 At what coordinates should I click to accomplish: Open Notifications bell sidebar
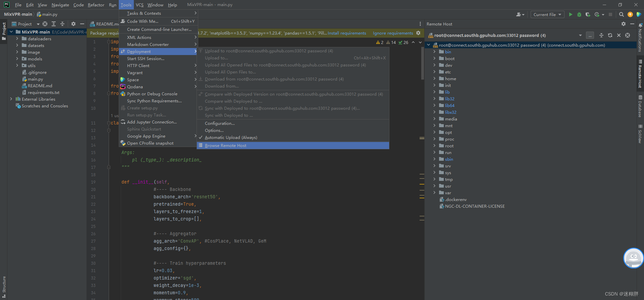[x=640, y=38]
